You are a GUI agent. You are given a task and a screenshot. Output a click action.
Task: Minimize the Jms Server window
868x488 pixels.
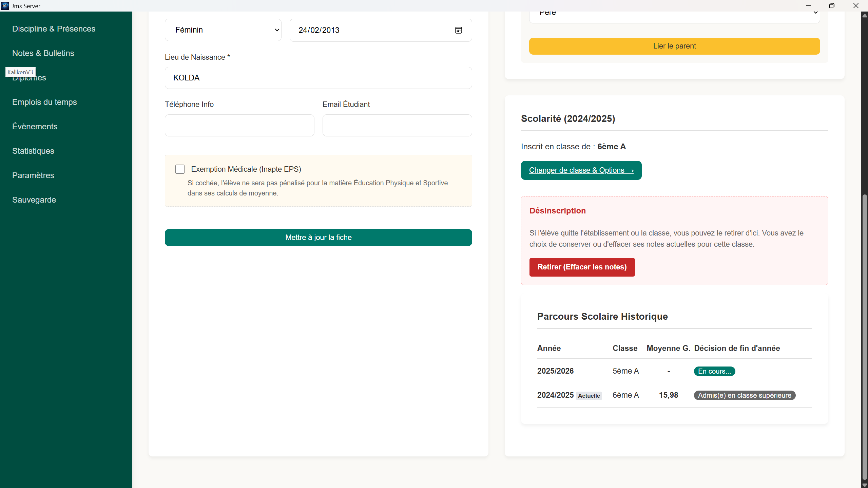point(808,5)
